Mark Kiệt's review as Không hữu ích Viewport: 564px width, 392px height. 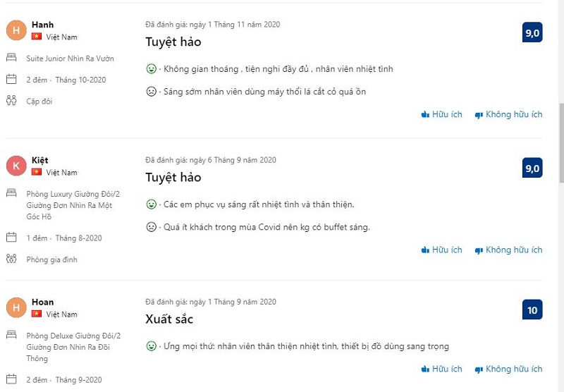508,250
